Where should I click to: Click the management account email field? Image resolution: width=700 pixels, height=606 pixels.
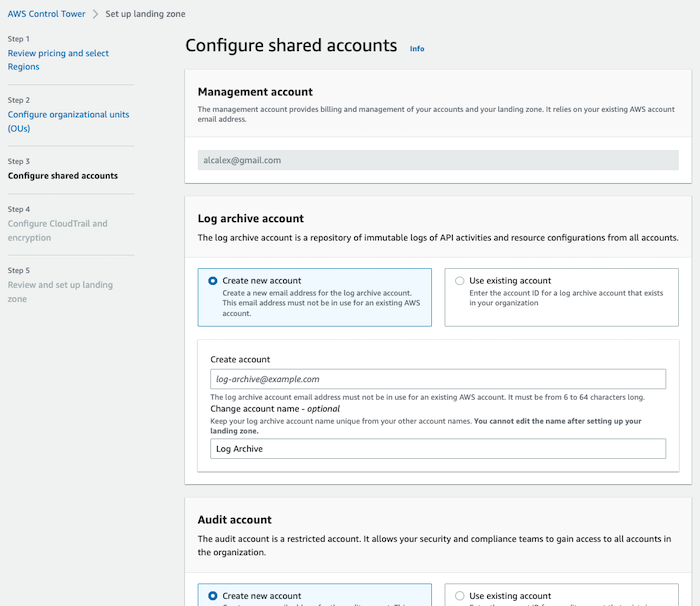[438, 160]
